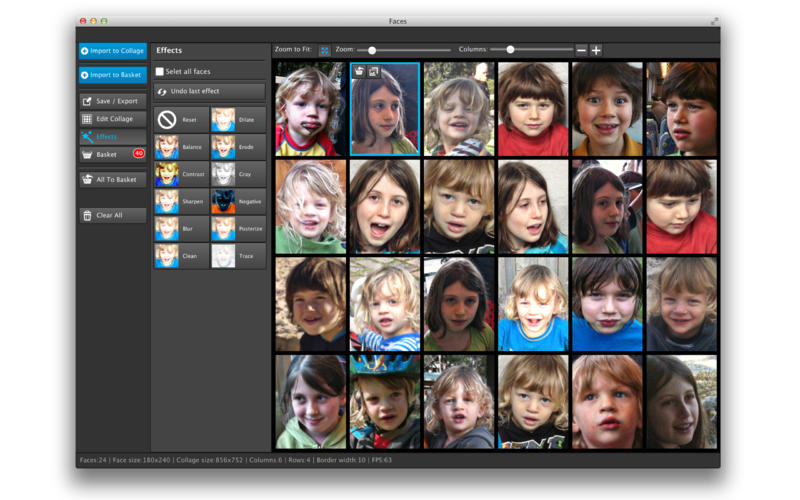Click the Zoom to Fit icon
Screen dimensions: 800x500
325,50
